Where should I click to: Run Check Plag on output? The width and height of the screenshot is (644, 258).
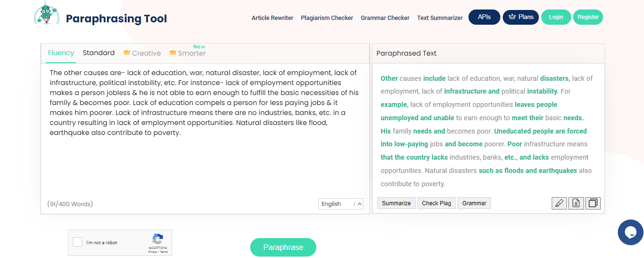click(436, 203)
